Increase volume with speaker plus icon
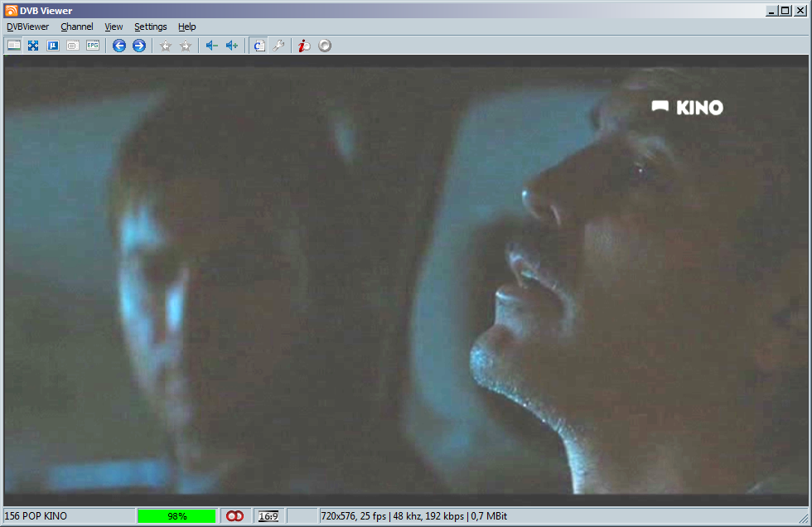 [x=231, y=46]
